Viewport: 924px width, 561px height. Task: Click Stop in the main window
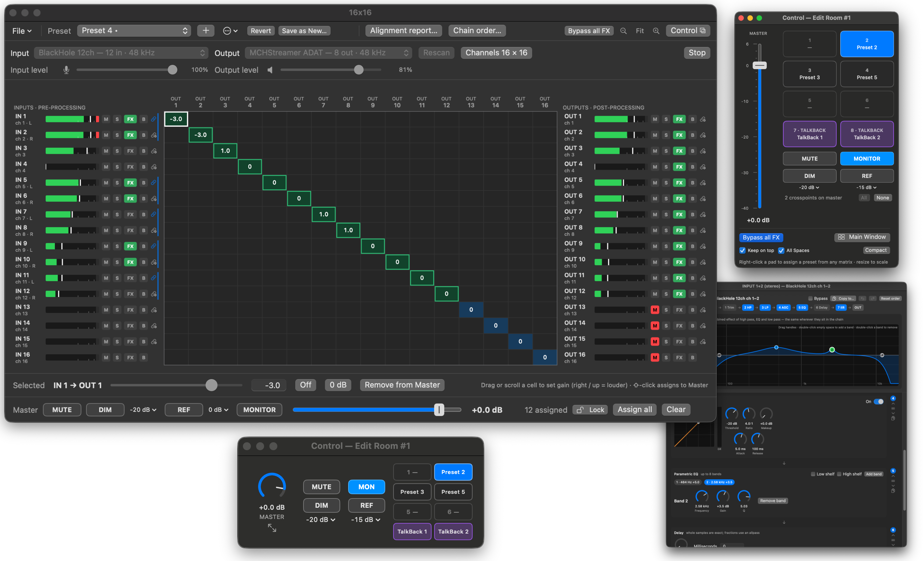[697, 53]
